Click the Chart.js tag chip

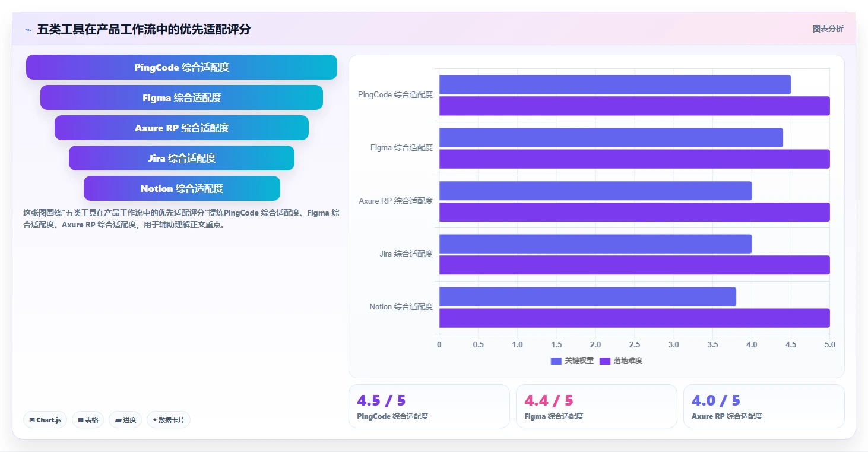[x=46, y=420]
